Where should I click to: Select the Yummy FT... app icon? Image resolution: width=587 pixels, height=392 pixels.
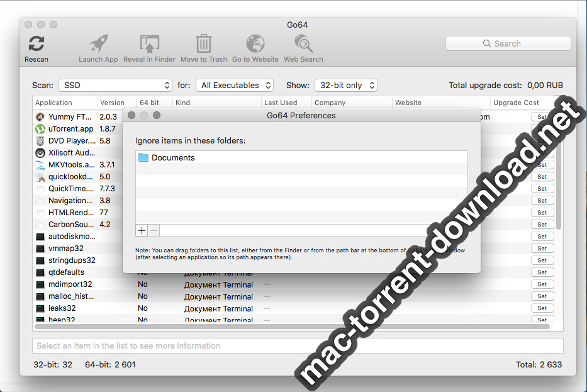click(x=40, y=117)
